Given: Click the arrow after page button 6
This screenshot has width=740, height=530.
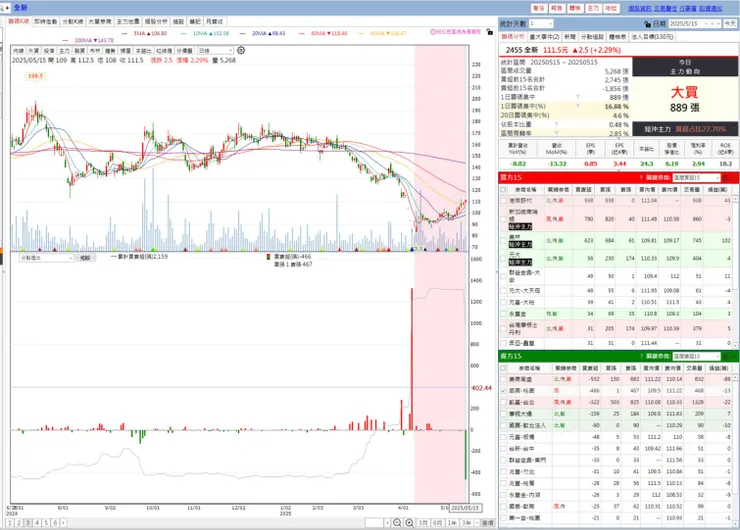Looking at the screenshot, I should tap(63, 522).
